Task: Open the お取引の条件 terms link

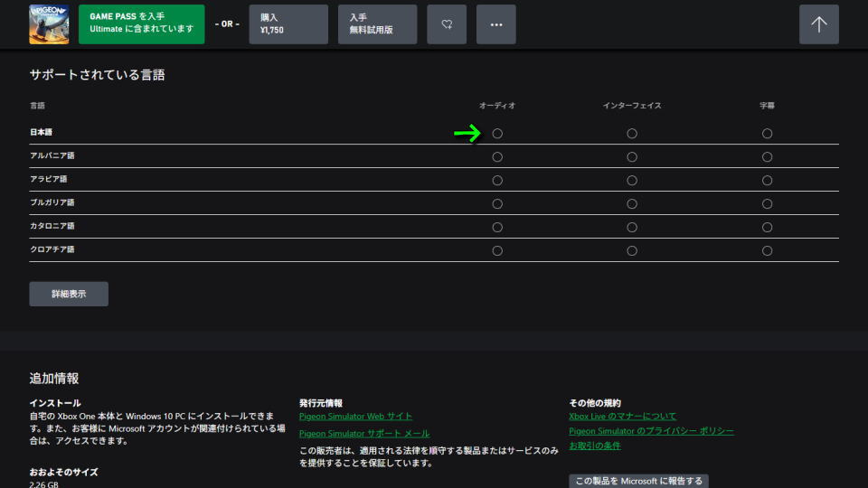Action: [594, 446]
